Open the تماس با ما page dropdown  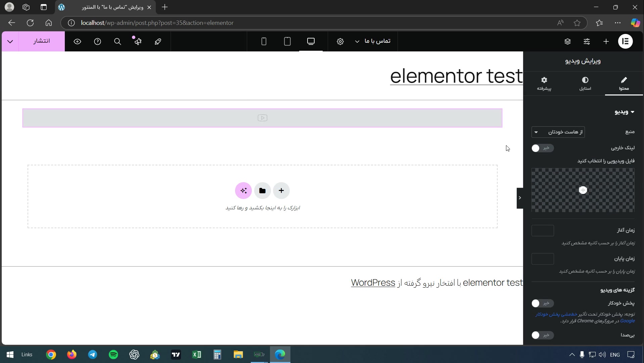[x=373, y=41]
